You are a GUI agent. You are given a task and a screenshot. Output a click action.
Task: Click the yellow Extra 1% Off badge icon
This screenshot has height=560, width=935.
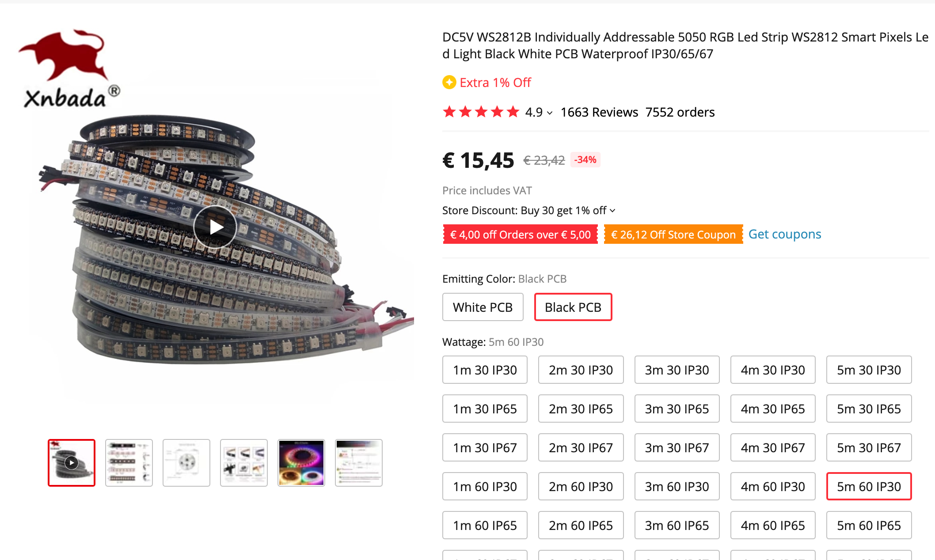click(449, 83)
